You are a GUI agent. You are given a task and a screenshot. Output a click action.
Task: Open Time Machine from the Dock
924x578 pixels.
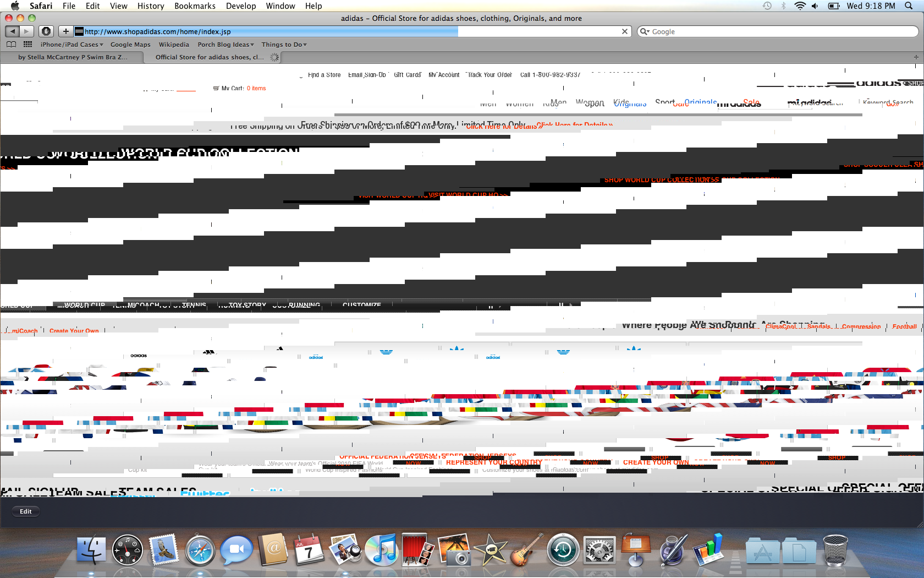click(x=563, y=550)
